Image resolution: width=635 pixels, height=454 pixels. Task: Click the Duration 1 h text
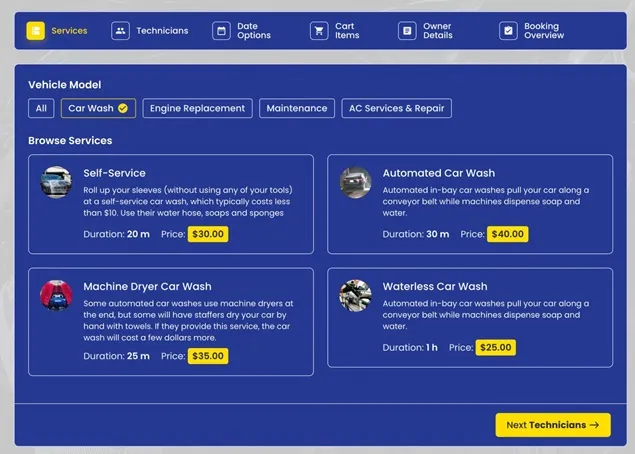point(410,347)
